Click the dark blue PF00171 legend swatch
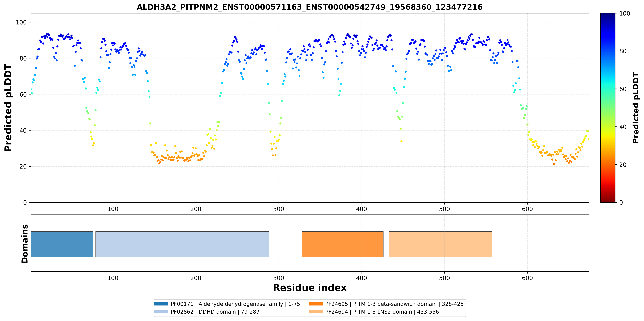 point(161,304)
